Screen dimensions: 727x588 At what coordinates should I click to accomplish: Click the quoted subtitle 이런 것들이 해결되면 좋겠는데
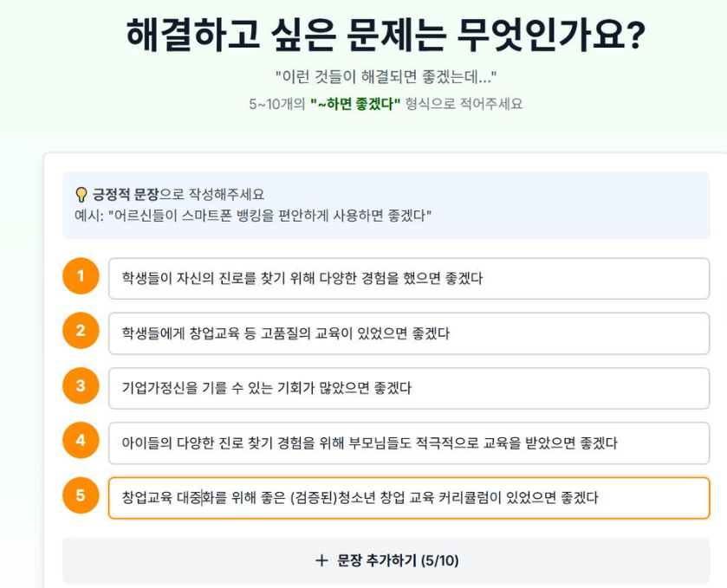[x=386, y=76]
